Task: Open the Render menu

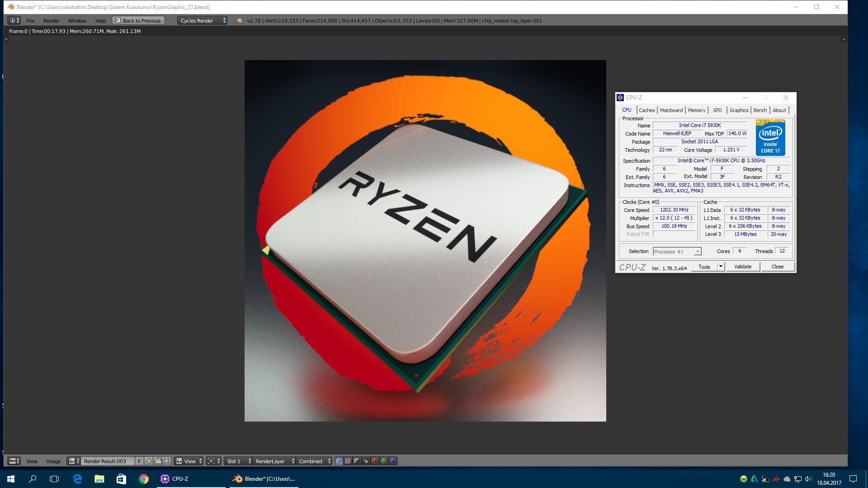Action: click(52, 21)
